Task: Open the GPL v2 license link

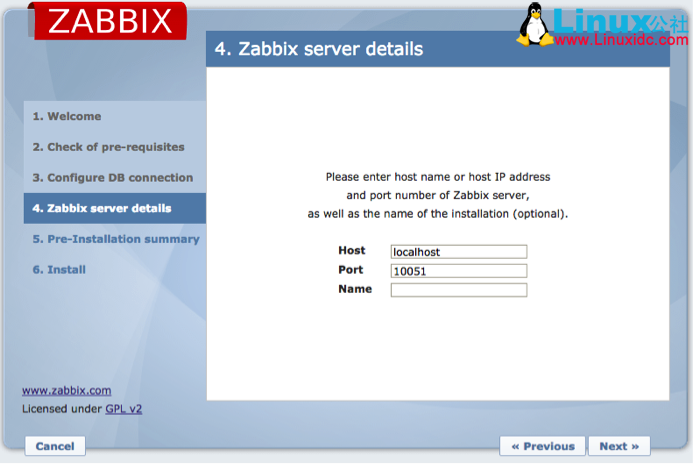Action: pos(124,409)
